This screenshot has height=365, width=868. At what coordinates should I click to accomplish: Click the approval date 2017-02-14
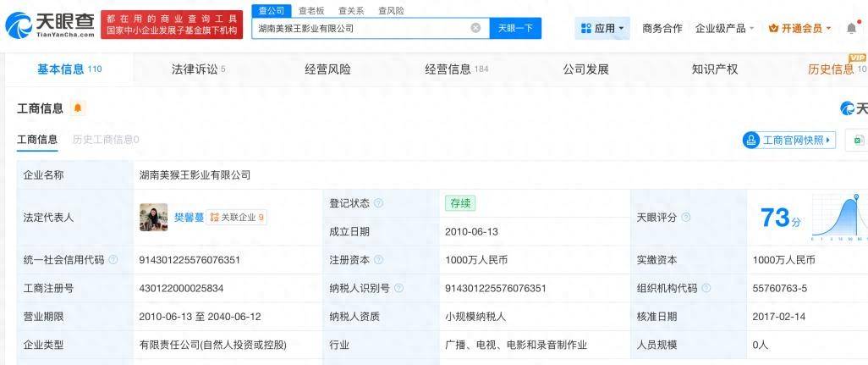779,317
